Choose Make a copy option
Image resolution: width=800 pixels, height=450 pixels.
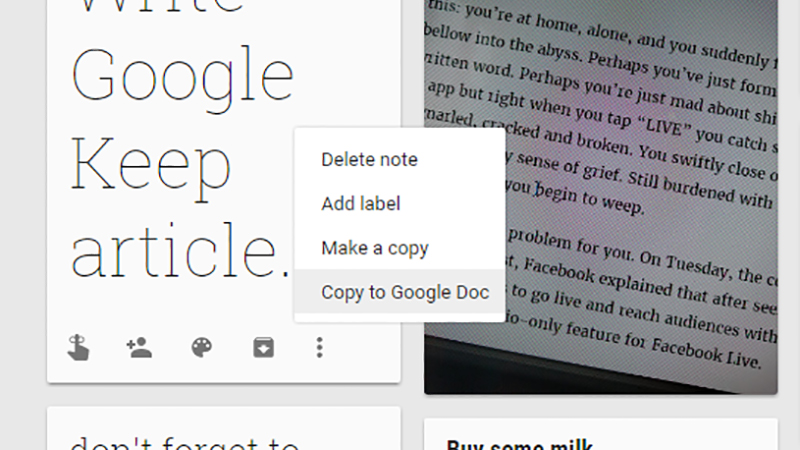400,248
